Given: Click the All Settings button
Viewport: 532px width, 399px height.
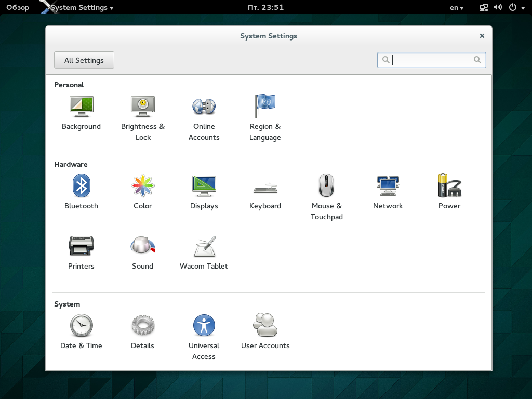Looking at the screenshot, I should (84, 60).
